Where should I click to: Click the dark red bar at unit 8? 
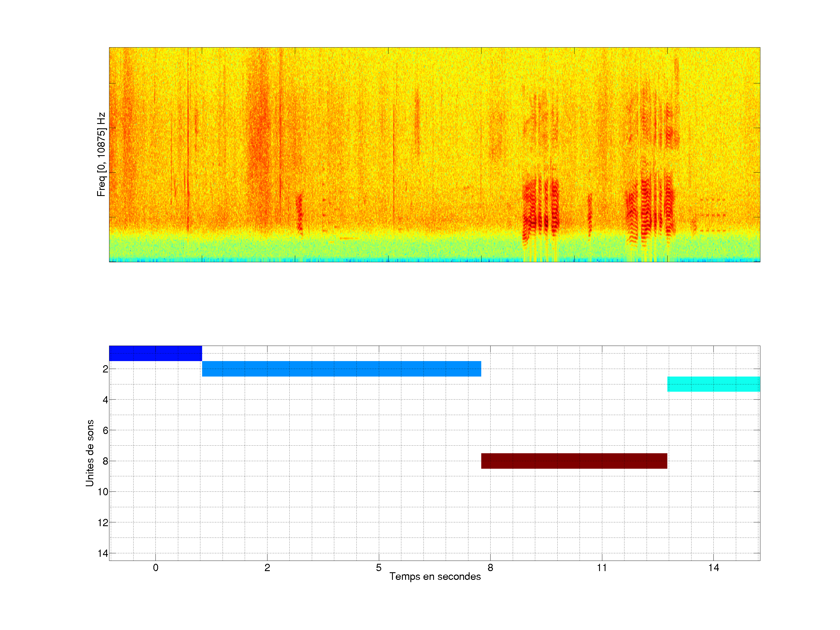click(574, 461)
